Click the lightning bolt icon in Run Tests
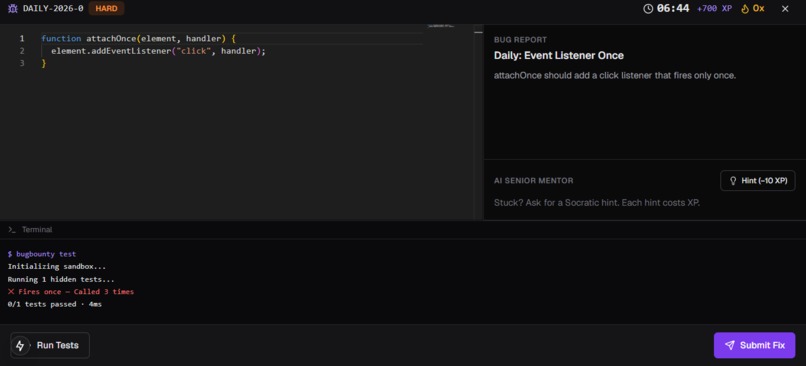Image resolution: width=806 pixels, height=366 pixels. click(20, 345)
